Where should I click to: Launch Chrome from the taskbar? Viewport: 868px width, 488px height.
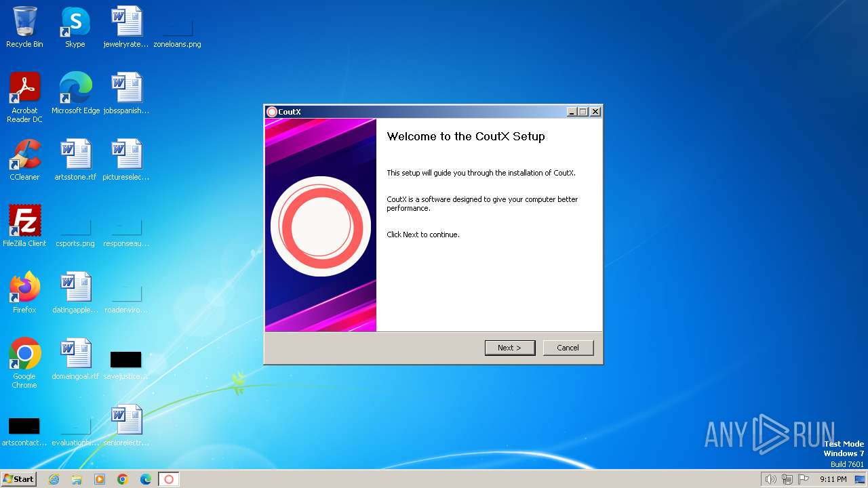tap(123, 479)
